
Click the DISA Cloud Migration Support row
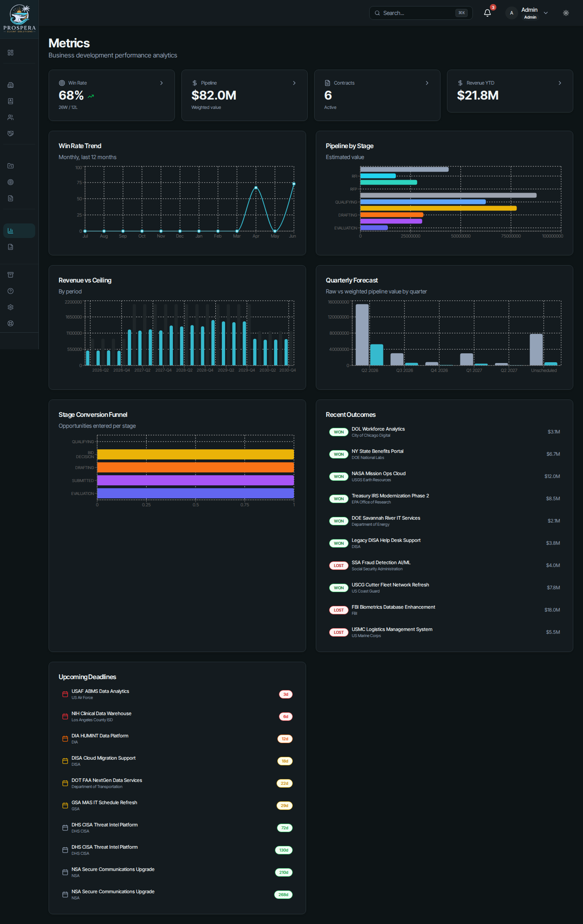pos(177,761)
